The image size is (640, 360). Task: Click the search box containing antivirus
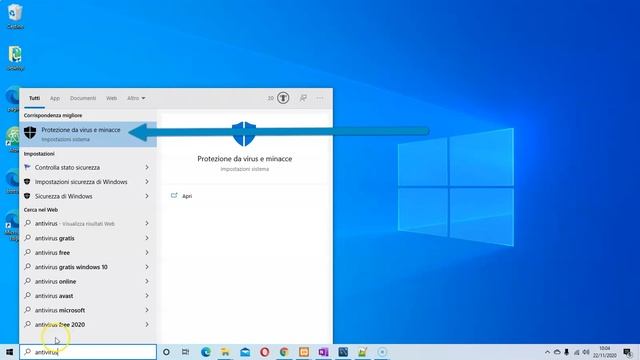(88, 352)
